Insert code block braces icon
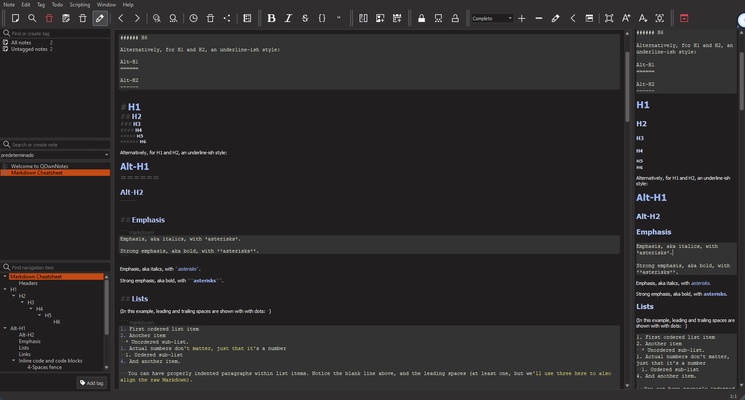Screen dimensions: 745x400 [x=322, y=18]
